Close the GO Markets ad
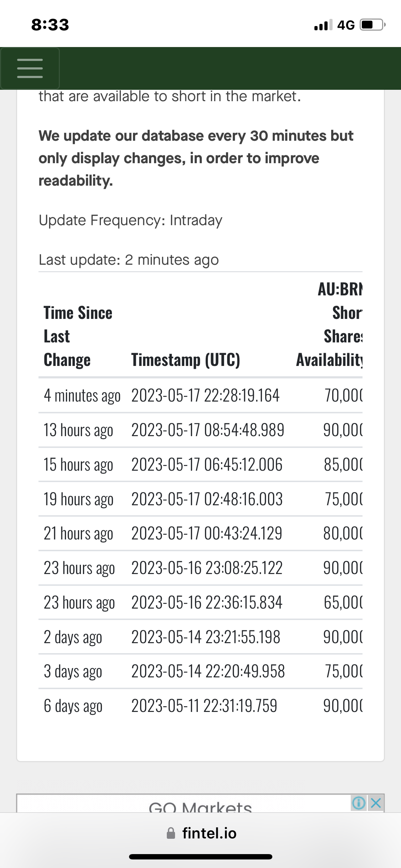Viewport: 401px width, 868px height. pos(376,803)
